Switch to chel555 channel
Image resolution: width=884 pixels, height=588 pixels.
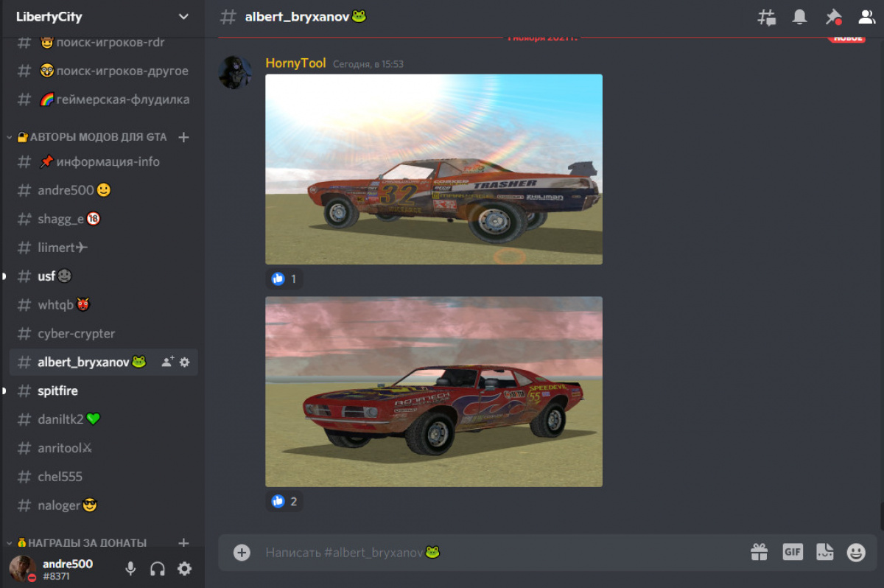click(x=103, y=477)
